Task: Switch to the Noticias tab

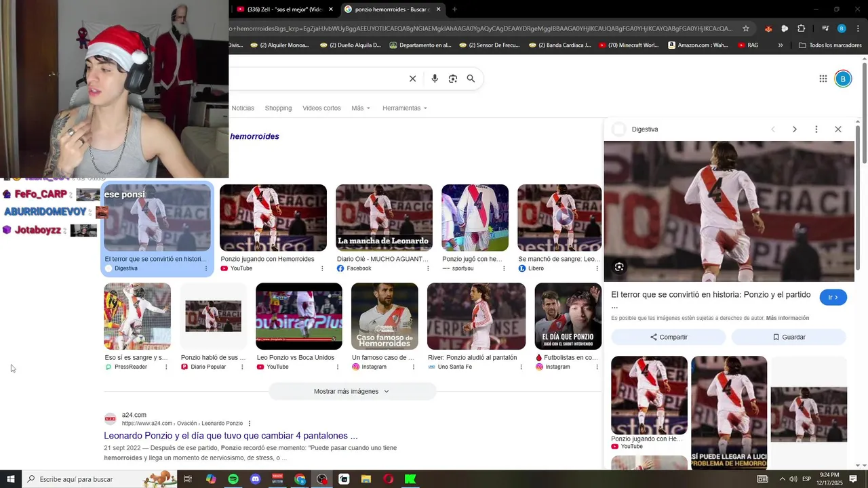Action: (x=243, y=108)
